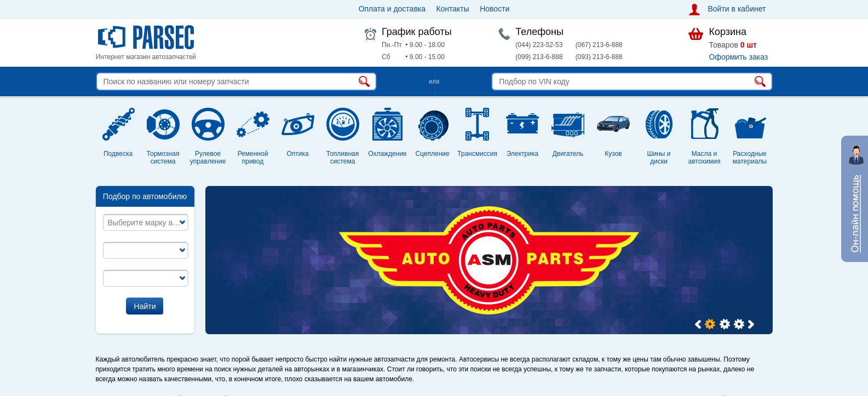
Task: Open the Электрика battery icon
Action: click(522, 124)
